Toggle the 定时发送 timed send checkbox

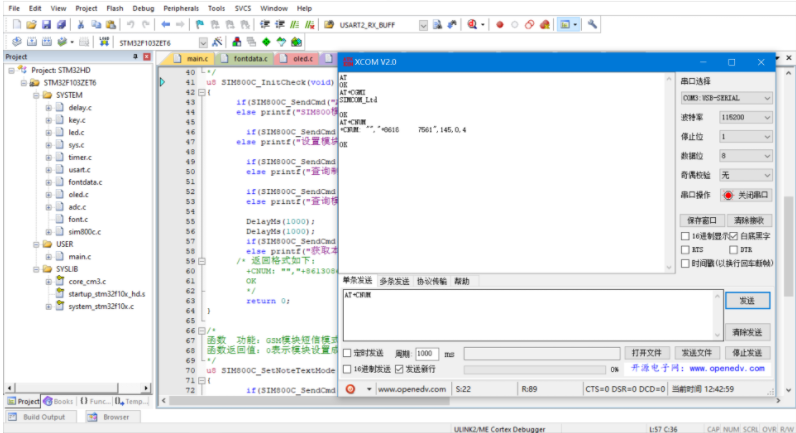[348, 353]
